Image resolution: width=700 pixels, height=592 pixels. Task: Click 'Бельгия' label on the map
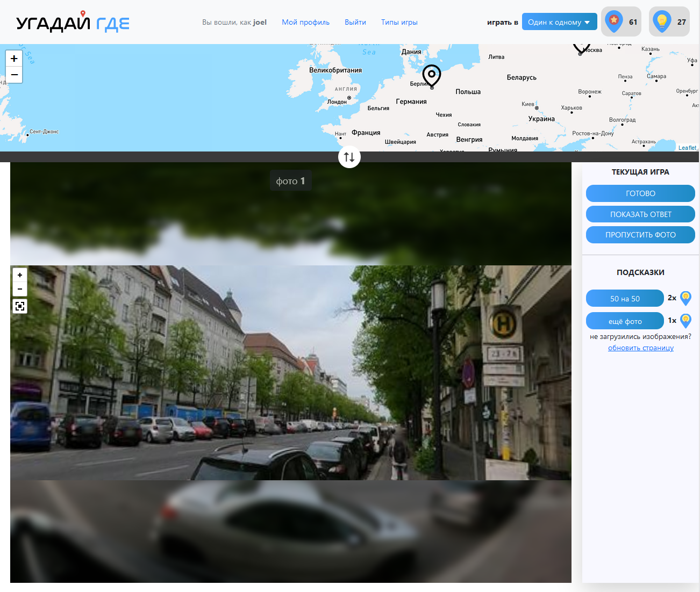(378, 109)
